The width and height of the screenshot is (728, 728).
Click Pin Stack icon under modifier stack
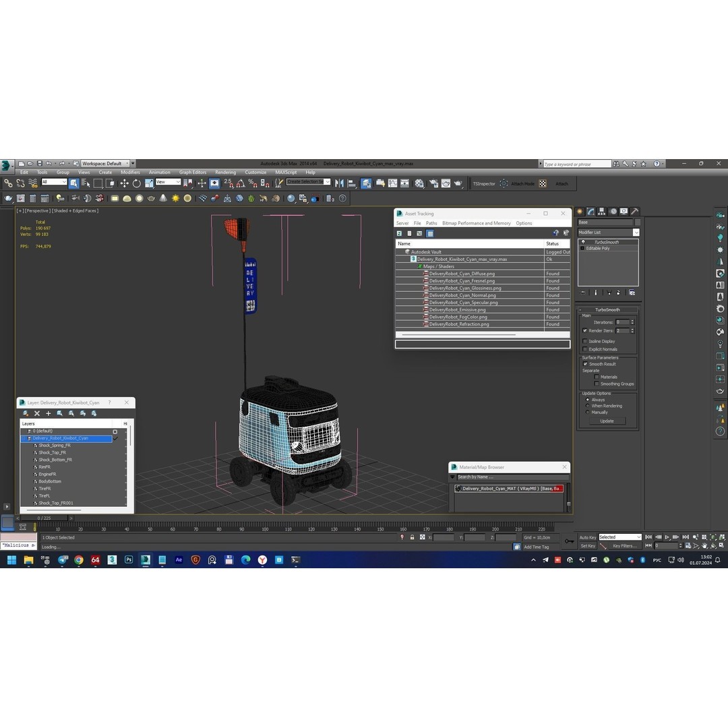(583, 293)
